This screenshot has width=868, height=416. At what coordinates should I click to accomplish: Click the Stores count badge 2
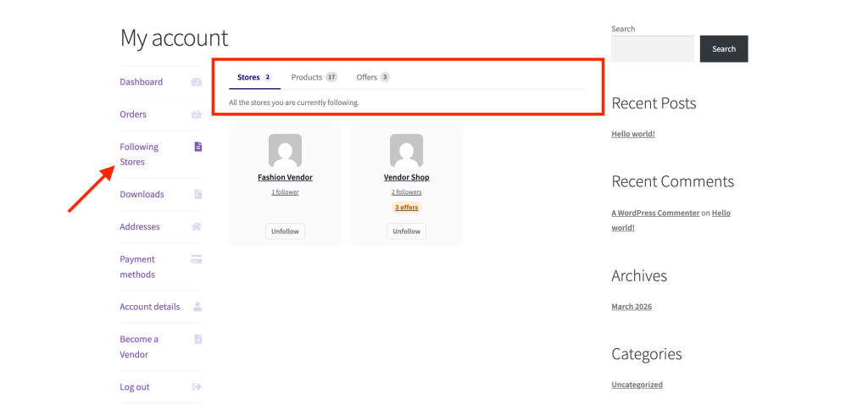point(267,77)
